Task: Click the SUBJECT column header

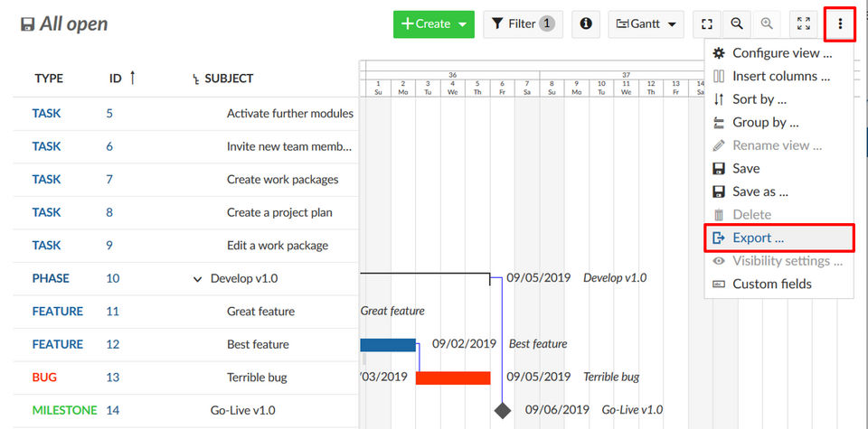Action: tap(229, 79)
